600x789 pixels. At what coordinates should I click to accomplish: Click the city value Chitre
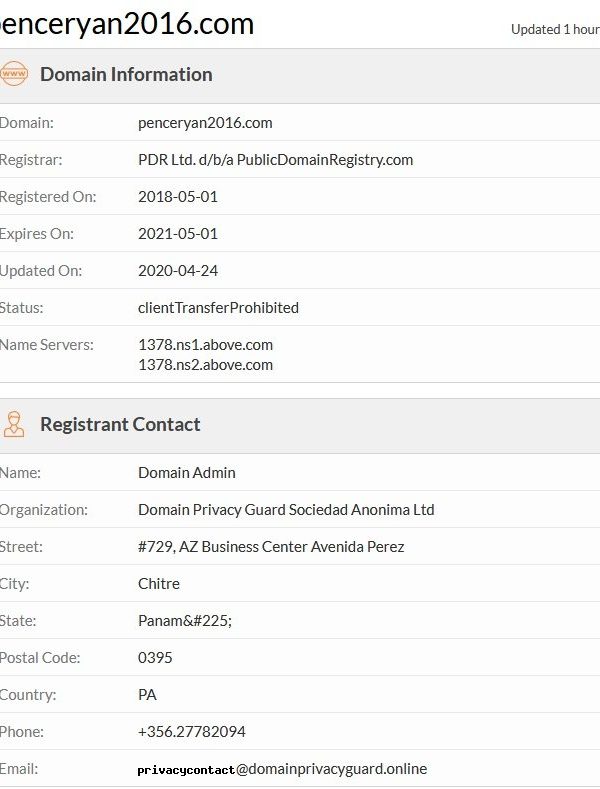point(159,583)
